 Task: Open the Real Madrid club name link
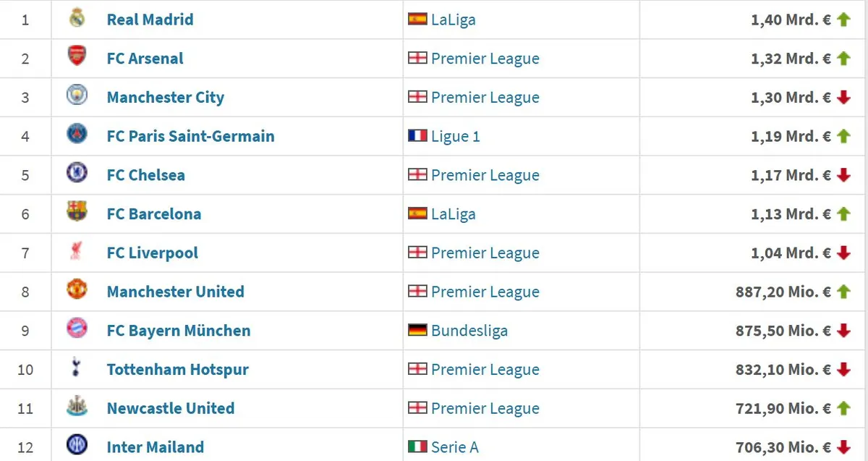(x=150, y=20)
